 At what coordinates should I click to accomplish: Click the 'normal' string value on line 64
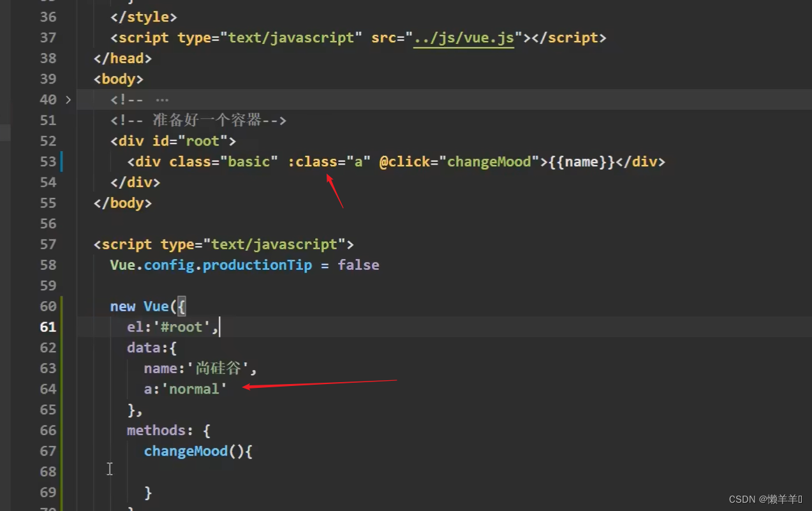click(x=194, y=389)
